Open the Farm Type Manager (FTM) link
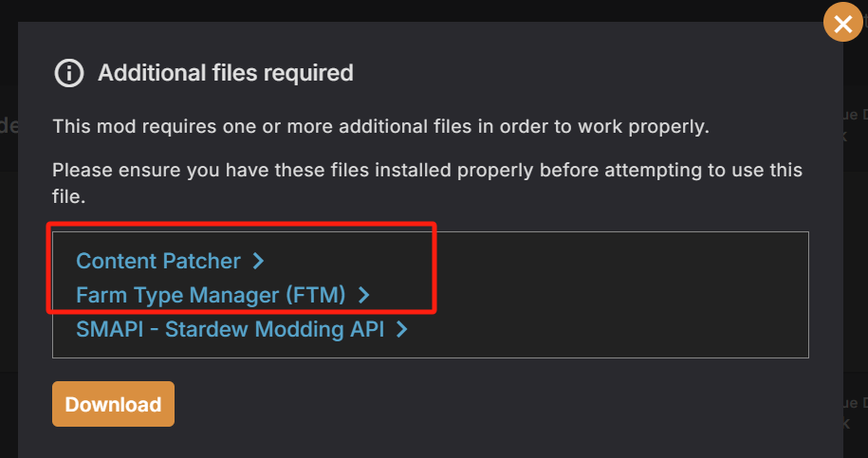Screen dimensions: 868x458 coord(211,295)
